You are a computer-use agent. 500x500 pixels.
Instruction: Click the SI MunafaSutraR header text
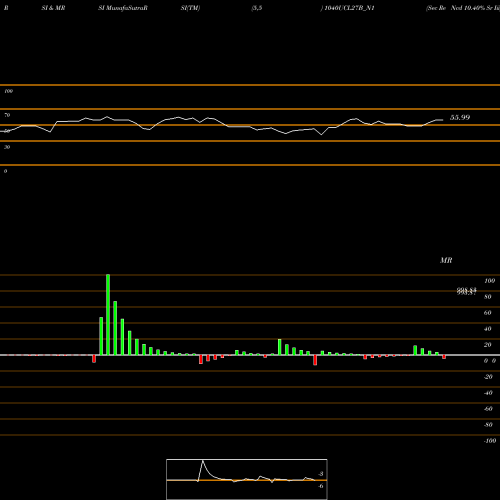tap(123, 8)
